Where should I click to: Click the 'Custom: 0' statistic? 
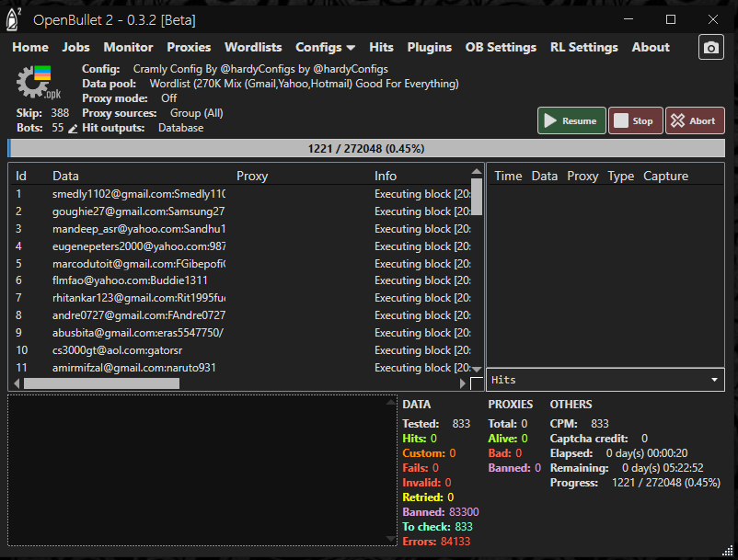[x=429, y=453]
